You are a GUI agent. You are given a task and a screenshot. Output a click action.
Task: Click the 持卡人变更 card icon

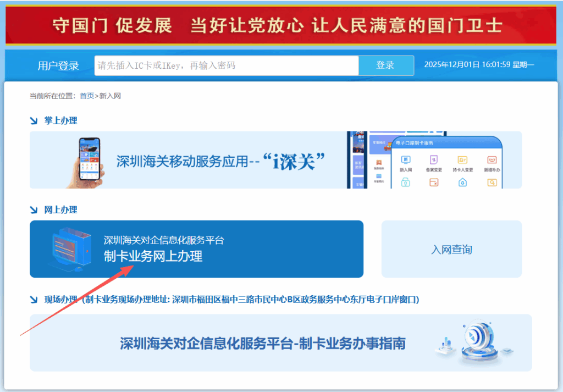pos(462,159)
